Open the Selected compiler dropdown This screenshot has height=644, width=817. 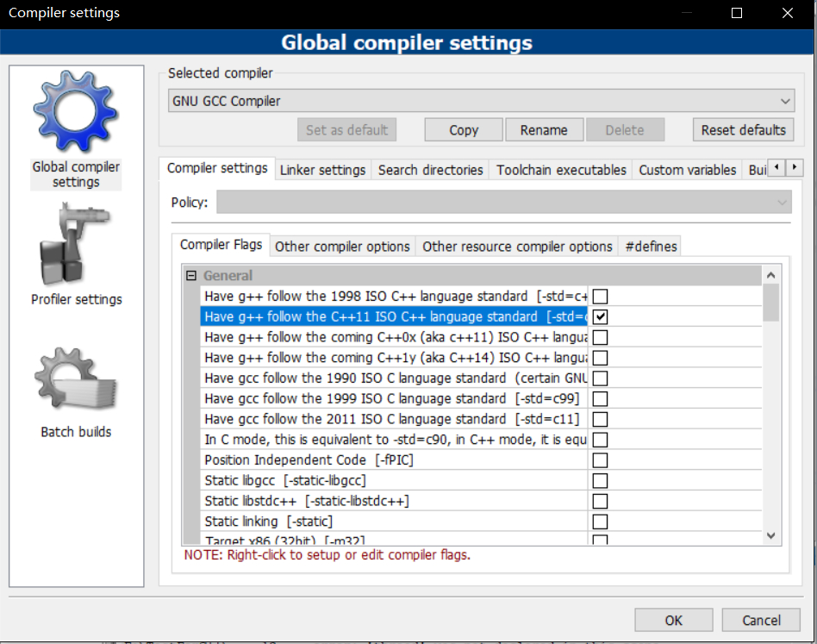(481, 101)
